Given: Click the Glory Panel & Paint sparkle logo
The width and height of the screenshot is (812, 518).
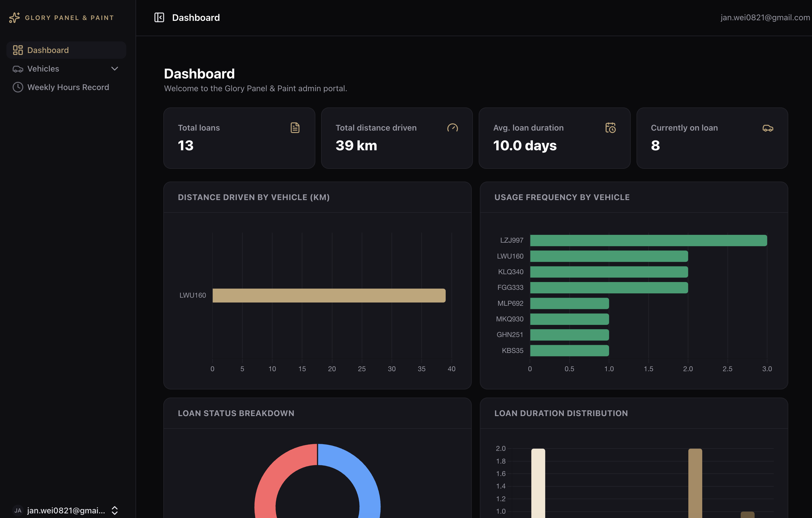Looking at the screenshot, I should 14,18.
